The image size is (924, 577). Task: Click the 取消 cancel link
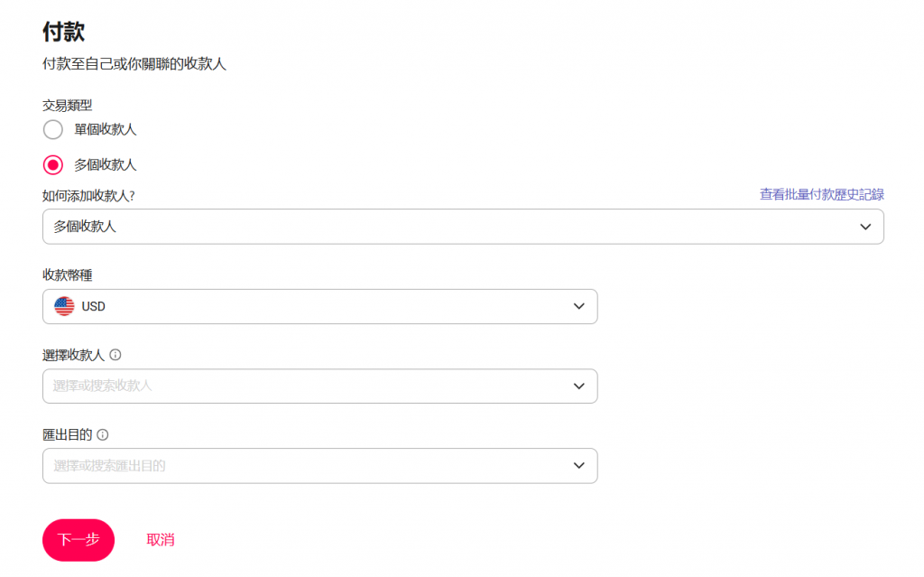(161, 540)
